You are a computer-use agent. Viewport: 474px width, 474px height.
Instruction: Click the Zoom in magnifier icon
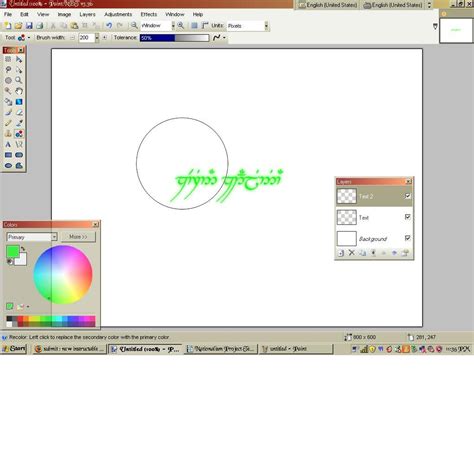tap(181, 26)
